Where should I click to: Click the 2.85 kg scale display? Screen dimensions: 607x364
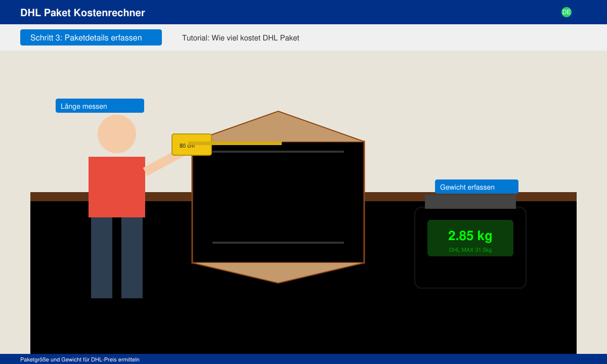click(470, 238)
